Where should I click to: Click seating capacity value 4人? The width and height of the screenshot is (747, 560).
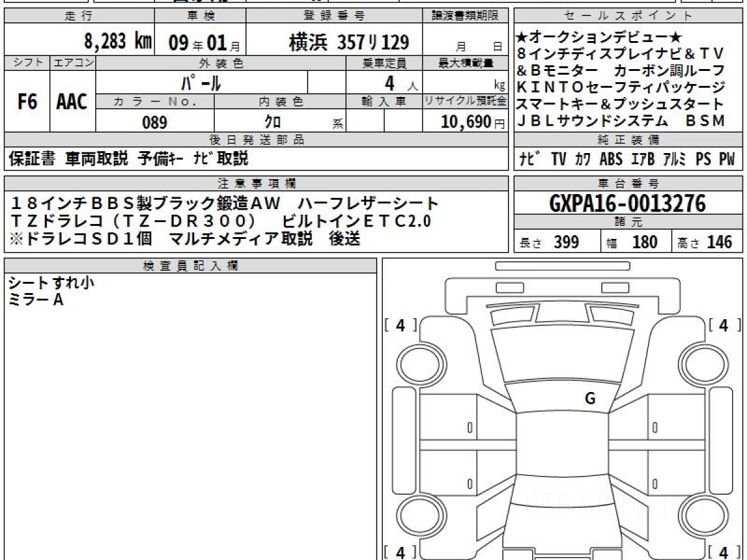click(x=401, y=83)
